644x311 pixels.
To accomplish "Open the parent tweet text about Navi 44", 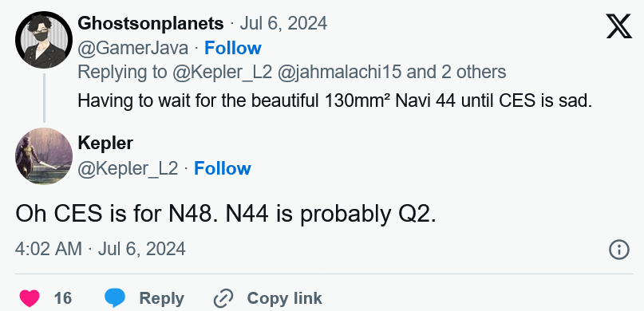I will (334, 100).
